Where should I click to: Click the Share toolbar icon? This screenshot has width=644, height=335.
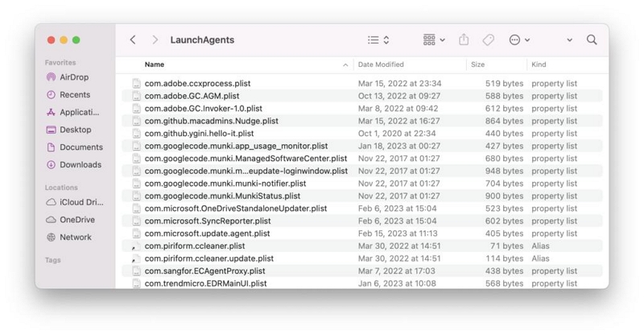464,40
